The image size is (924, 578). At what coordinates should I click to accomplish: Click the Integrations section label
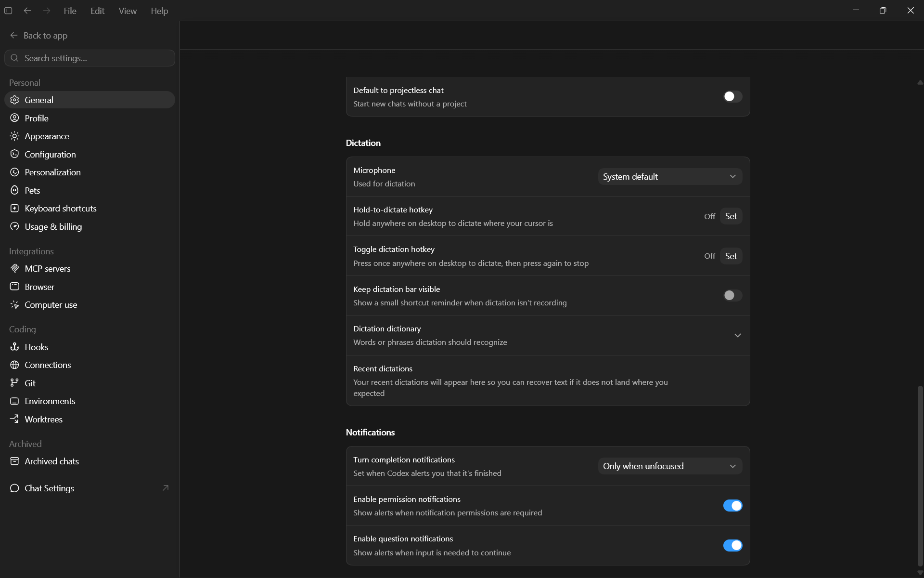tap(31, 251)
